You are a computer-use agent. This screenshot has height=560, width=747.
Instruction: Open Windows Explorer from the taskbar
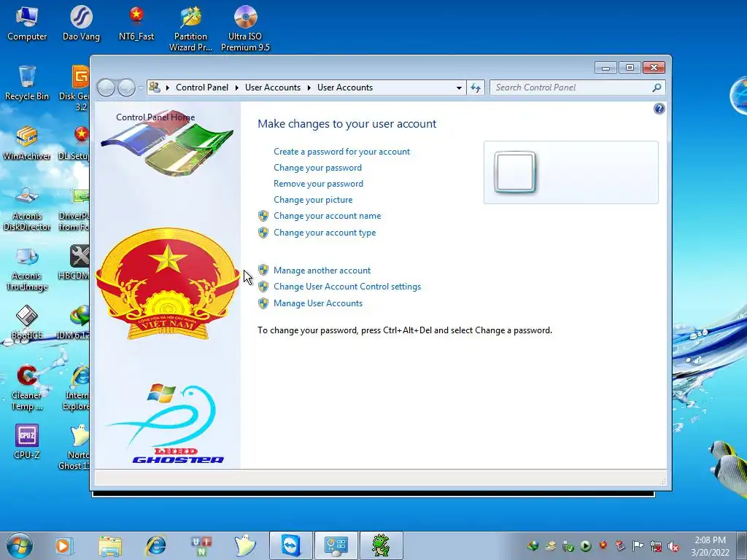point(110,545)
